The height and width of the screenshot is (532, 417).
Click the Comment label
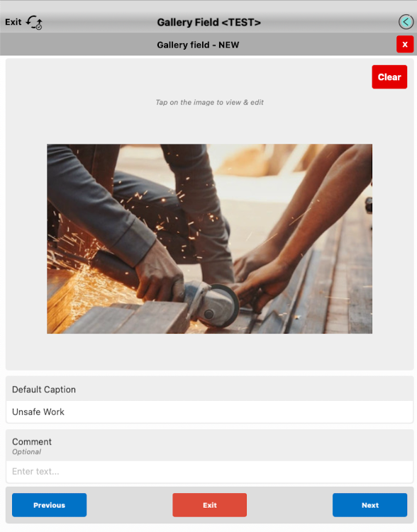[32, 441]
